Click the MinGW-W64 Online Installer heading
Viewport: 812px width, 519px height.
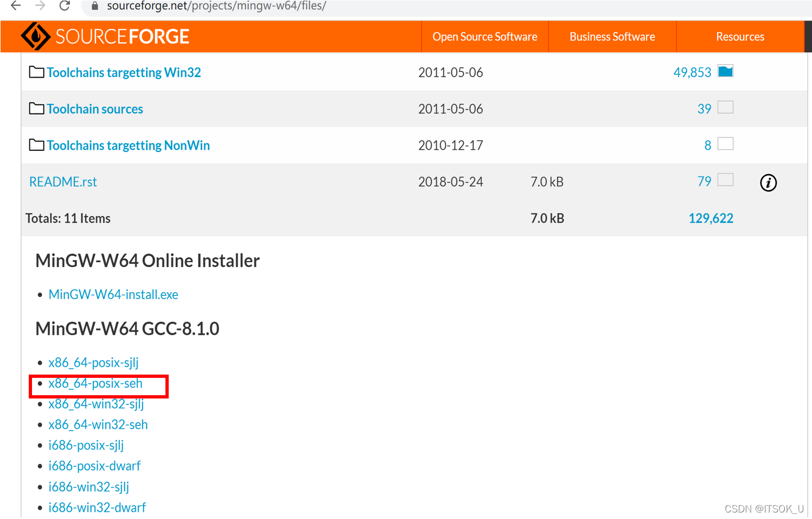(148, 261)
